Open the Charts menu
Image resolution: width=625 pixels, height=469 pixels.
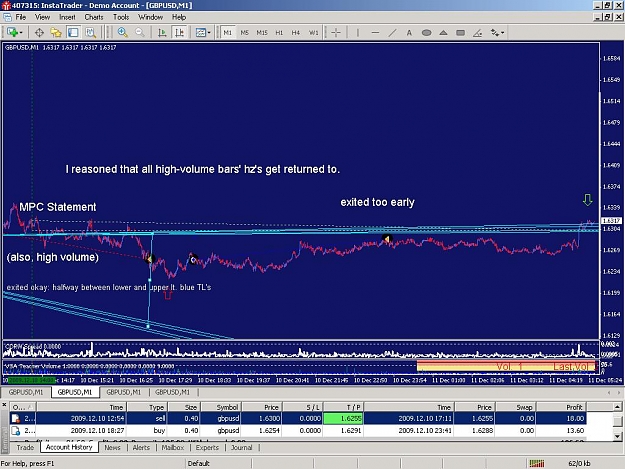94,17
